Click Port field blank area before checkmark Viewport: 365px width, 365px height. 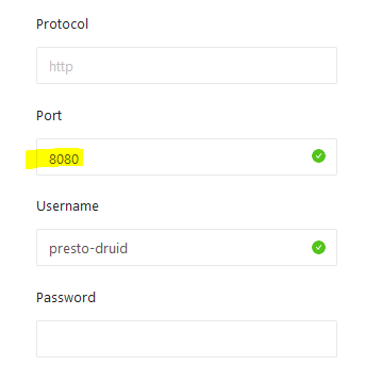197,157
